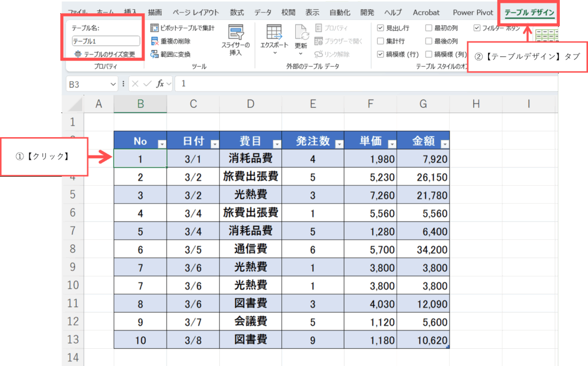Select row header 8

click(72, 249)
